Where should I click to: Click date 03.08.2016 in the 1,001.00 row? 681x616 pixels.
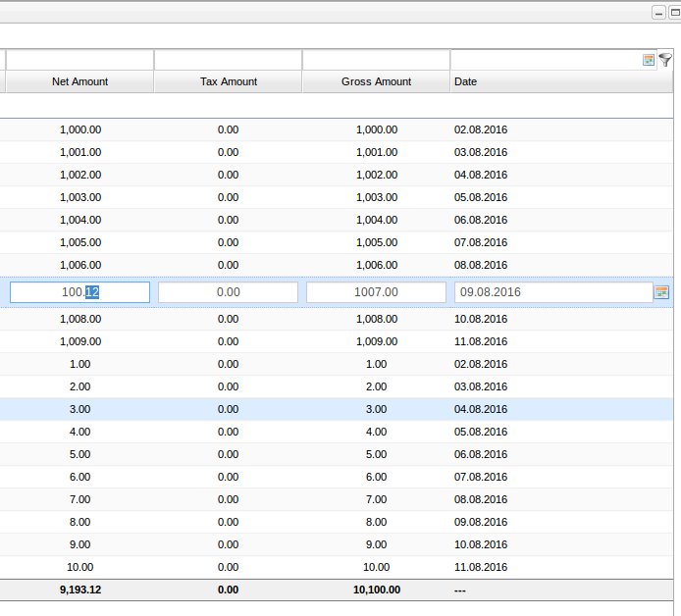481,152
